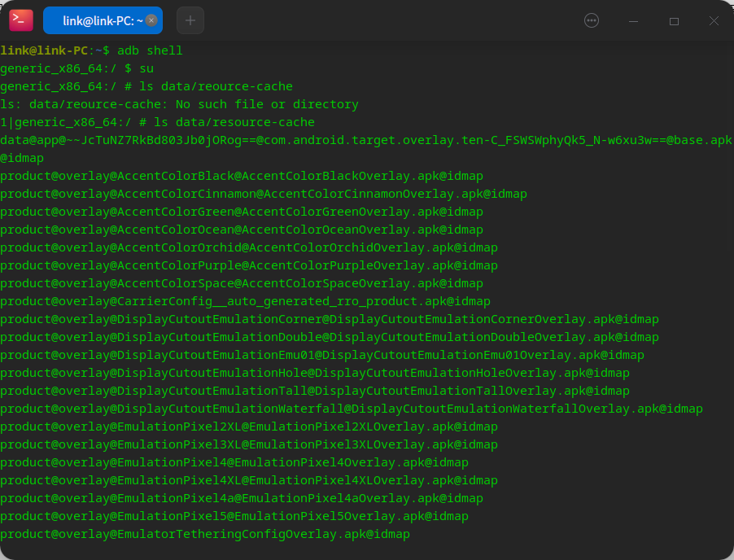The height and width of the screenshot is (560, 734).
Task: Click the EmulationPixel2XLOverlay.apk@idmap entry
Action: [249, 427]
